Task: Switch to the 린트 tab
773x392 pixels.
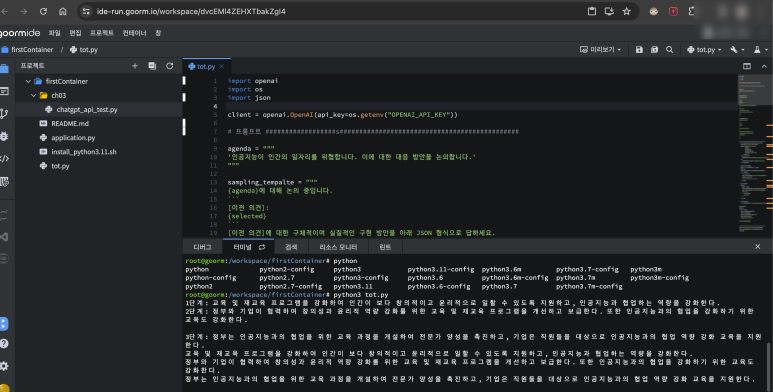Action: pyautogui.click(x=386, y=247)
